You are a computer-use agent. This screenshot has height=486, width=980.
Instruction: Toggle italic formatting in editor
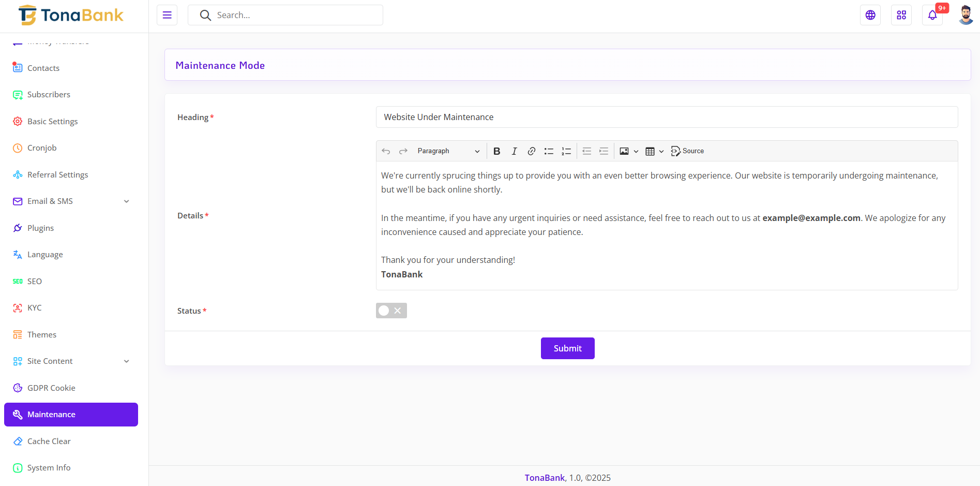coord(514,151)
